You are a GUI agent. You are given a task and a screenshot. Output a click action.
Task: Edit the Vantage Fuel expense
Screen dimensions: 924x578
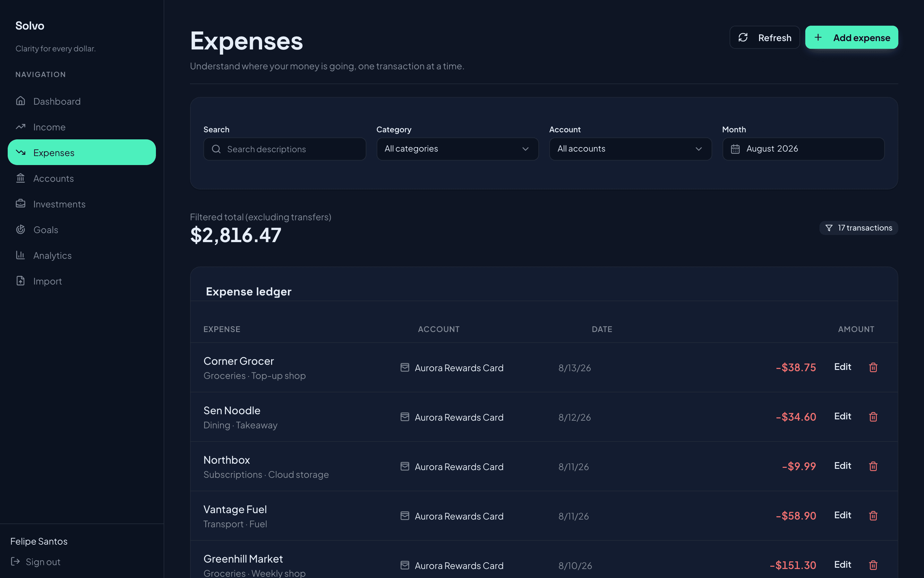[x=842, y=515]
